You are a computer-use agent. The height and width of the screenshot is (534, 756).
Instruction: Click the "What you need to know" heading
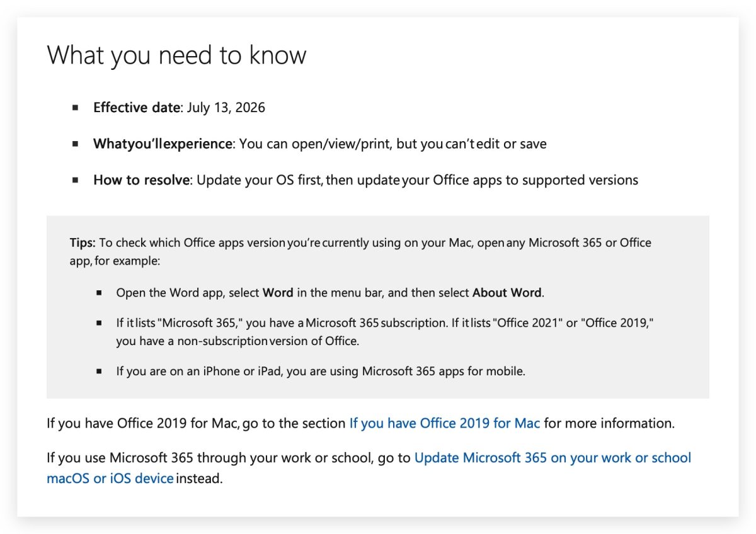(x=176, y=55)
